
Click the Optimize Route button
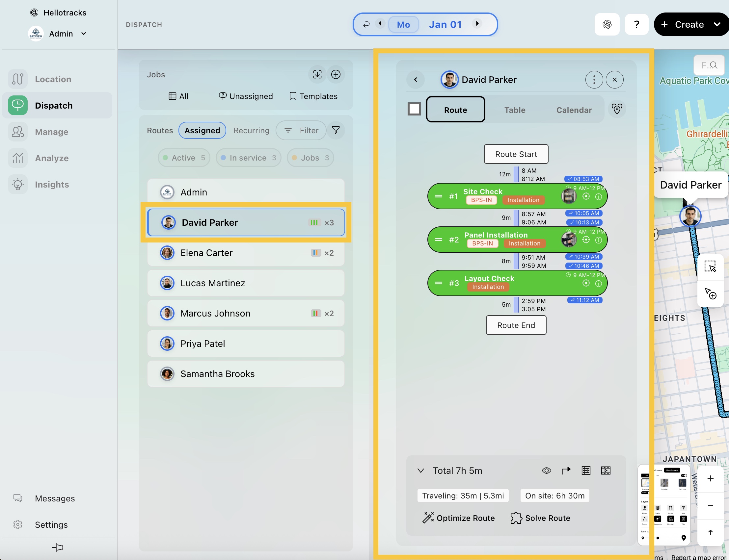click(459, 518)
